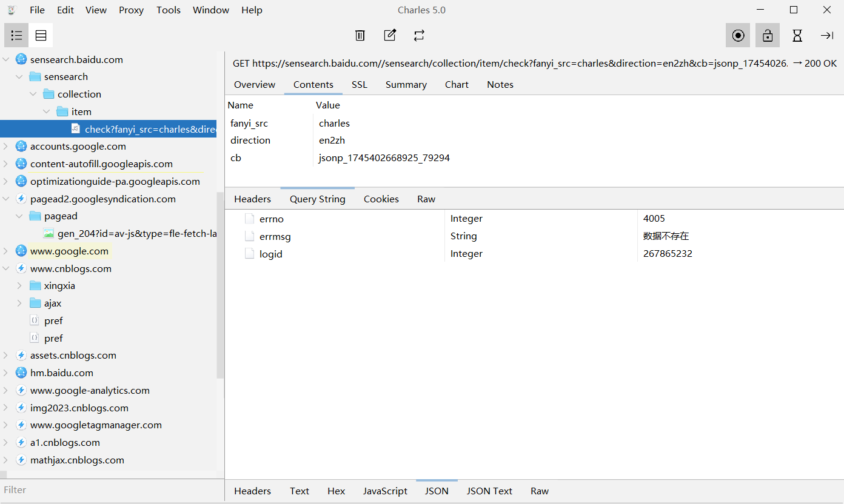Click the Charles app logo icon
The height and width of the screenshot is (504, 844).
(x=11, y=10)
